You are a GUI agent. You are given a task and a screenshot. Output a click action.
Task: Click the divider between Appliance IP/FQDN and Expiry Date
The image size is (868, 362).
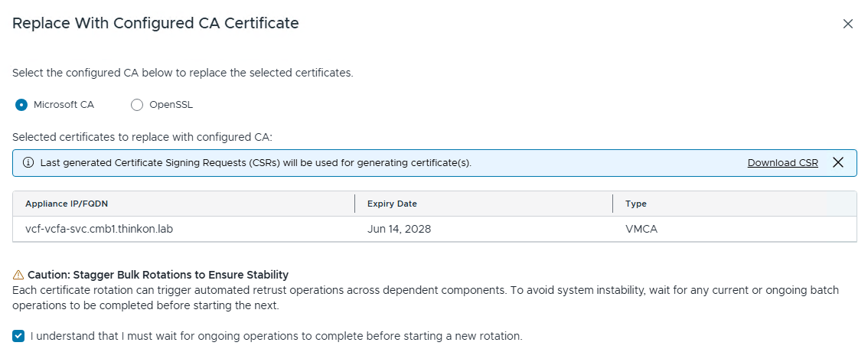[355, 204]
